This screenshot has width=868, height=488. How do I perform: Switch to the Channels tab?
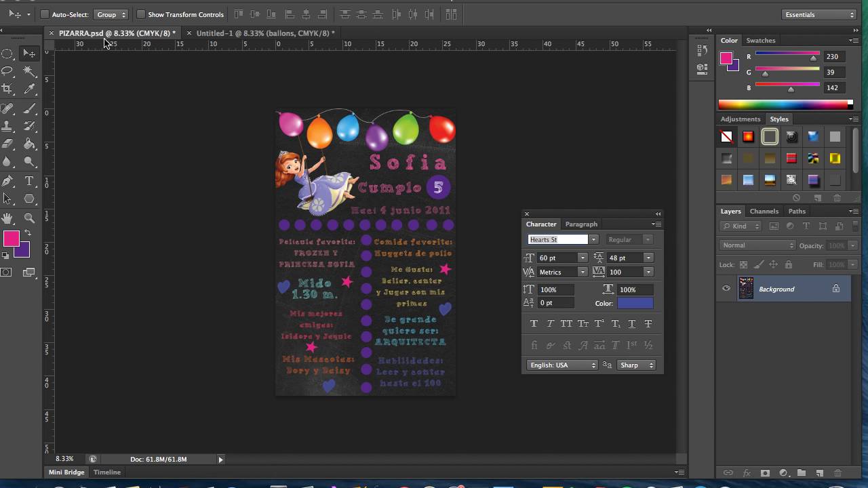coord(764,211)
